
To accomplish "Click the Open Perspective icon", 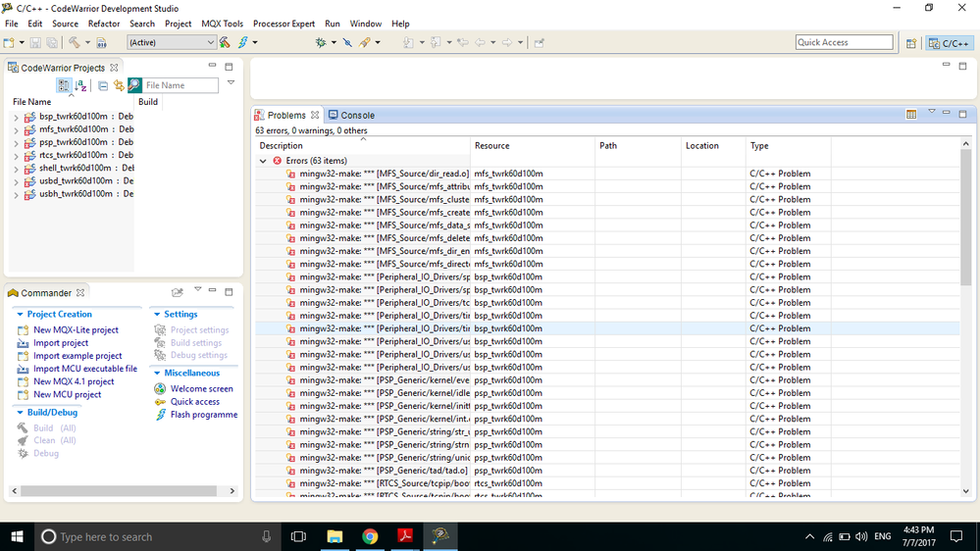I will pyautogui.click(x=911, y=43).
